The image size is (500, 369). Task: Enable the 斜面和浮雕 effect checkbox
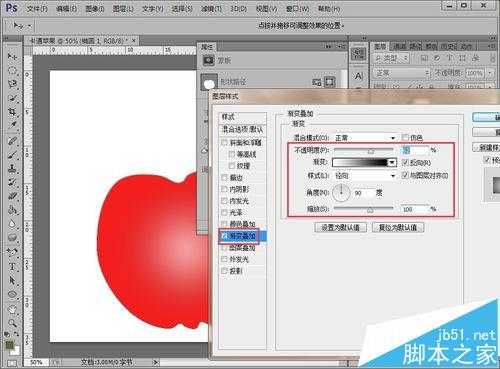pyautogui.click(x=224, y=143)
